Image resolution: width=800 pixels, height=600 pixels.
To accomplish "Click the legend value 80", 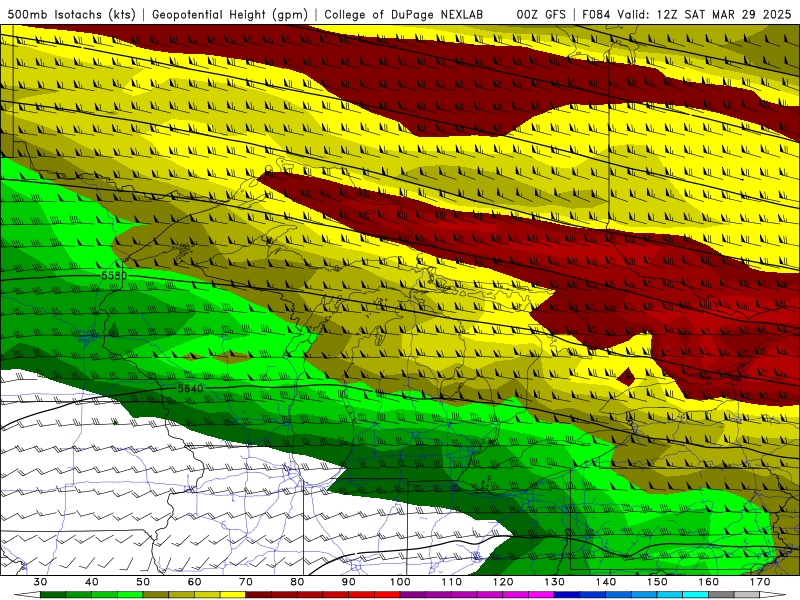I will pyautogui.click(x=297, y=582).
